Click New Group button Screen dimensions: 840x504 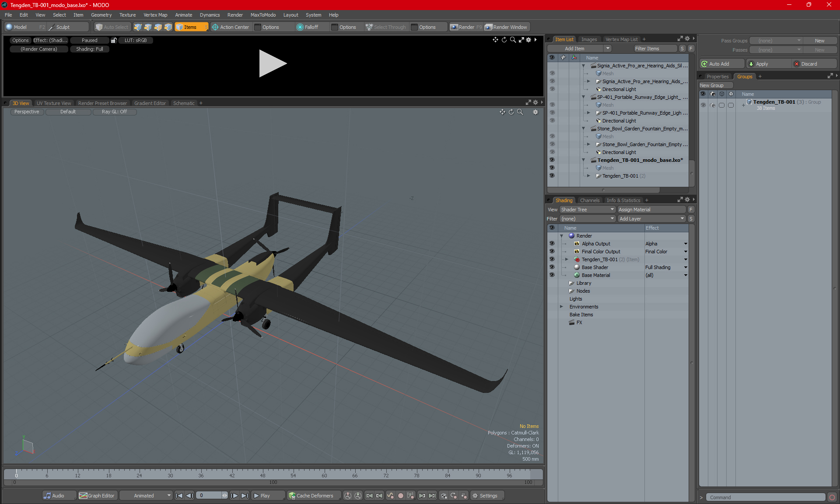coord(716,85)
